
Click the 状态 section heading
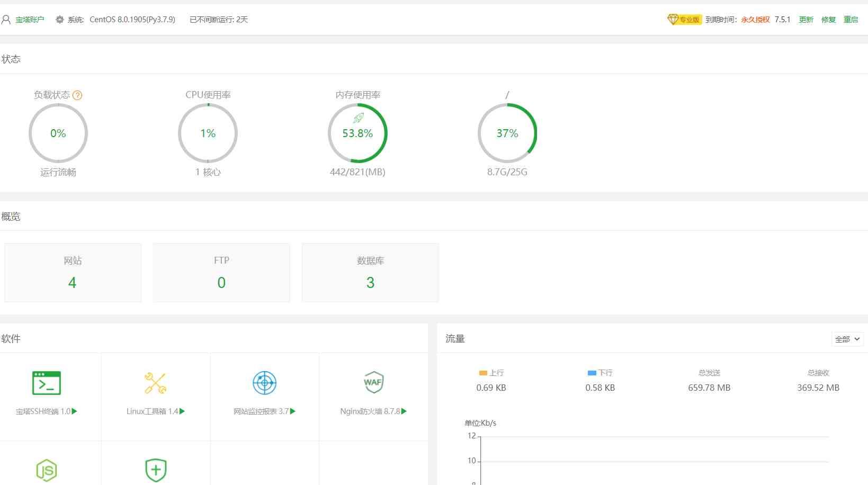pos(11,59)
